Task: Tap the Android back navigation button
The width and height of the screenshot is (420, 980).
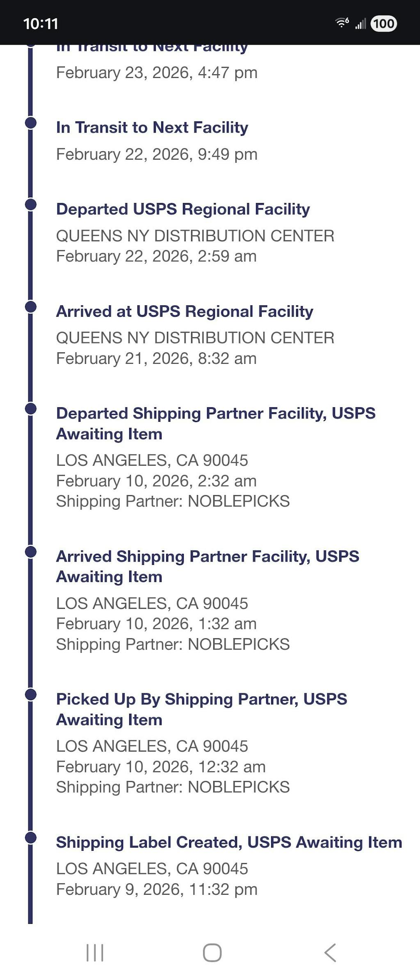Action: [330, 953]
